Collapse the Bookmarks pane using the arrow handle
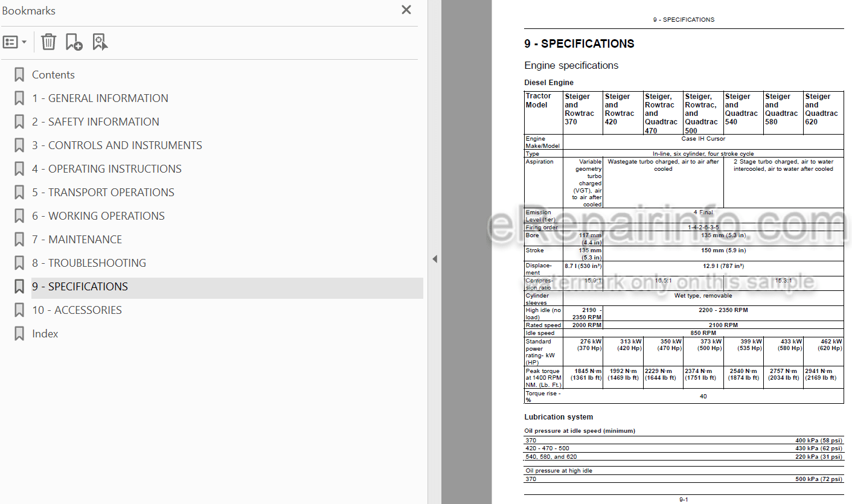The height and width of the screenshot is (504, 852). point(435,259)
